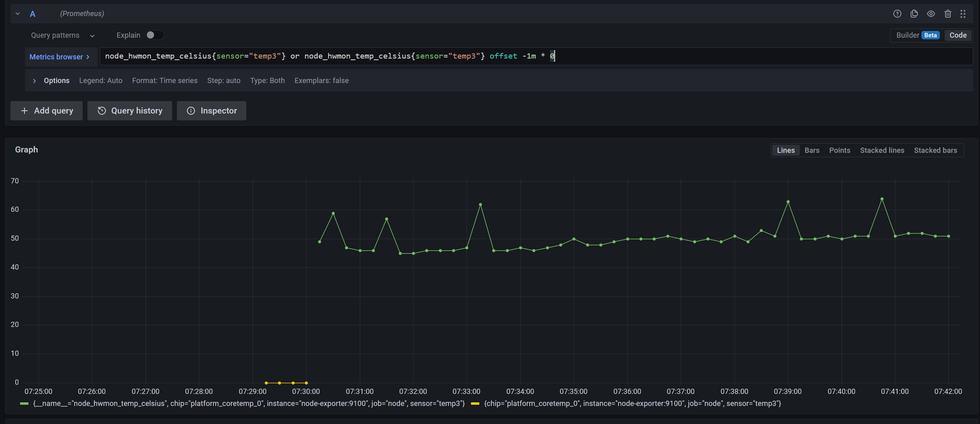Collapse query A with the chevron
This screenshot has width=980, height=424.
click(17, 13)
